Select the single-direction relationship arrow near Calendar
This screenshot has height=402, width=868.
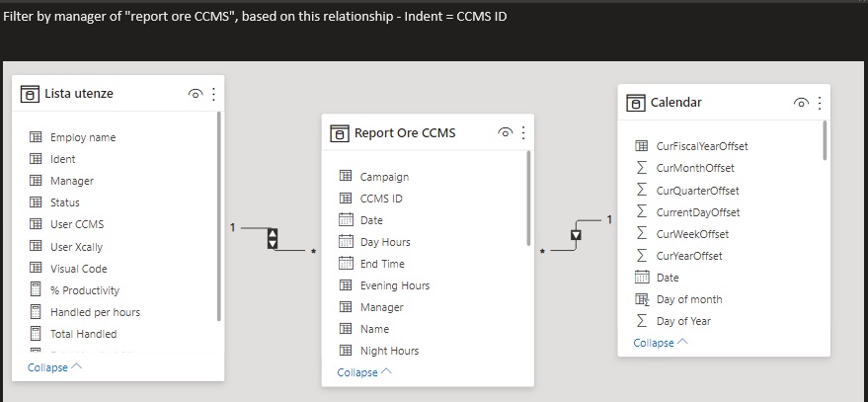tap(576, 235)
